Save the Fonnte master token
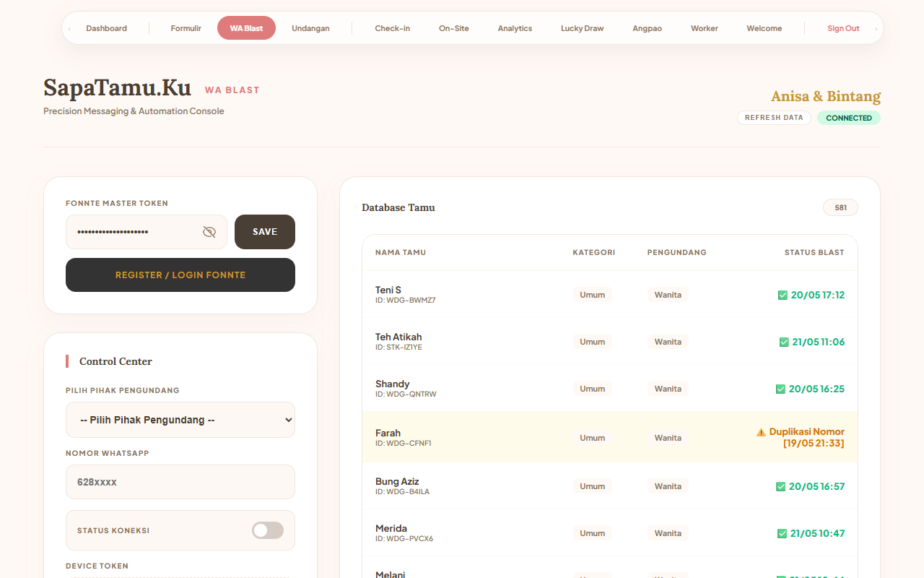 coord(265,232)
